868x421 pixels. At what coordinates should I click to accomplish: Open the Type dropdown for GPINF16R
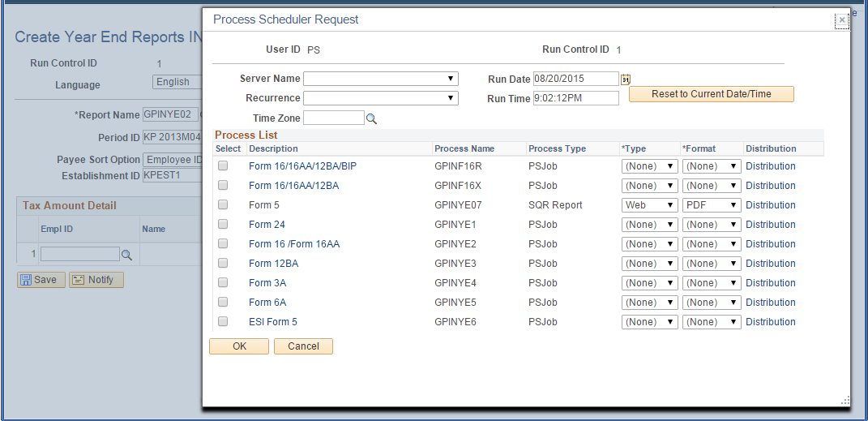[650, 166]
